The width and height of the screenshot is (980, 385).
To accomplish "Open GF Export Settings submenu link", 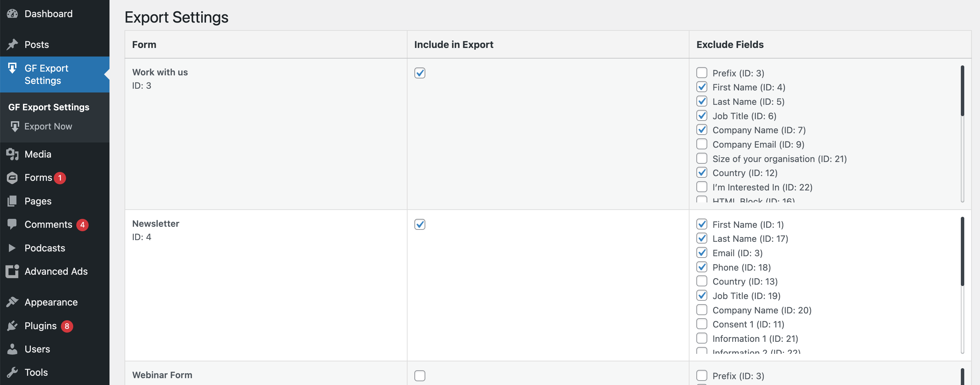I will click(x=49, y=107).
